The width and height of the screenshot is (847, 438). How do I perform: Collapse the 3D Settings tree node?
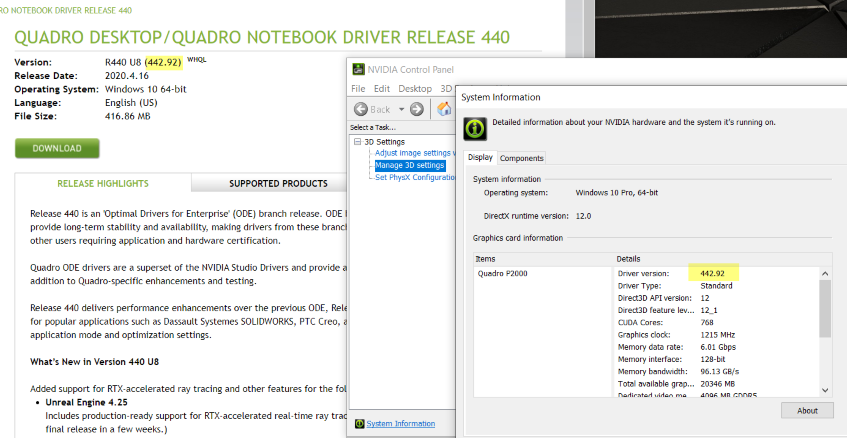[357, 142]
